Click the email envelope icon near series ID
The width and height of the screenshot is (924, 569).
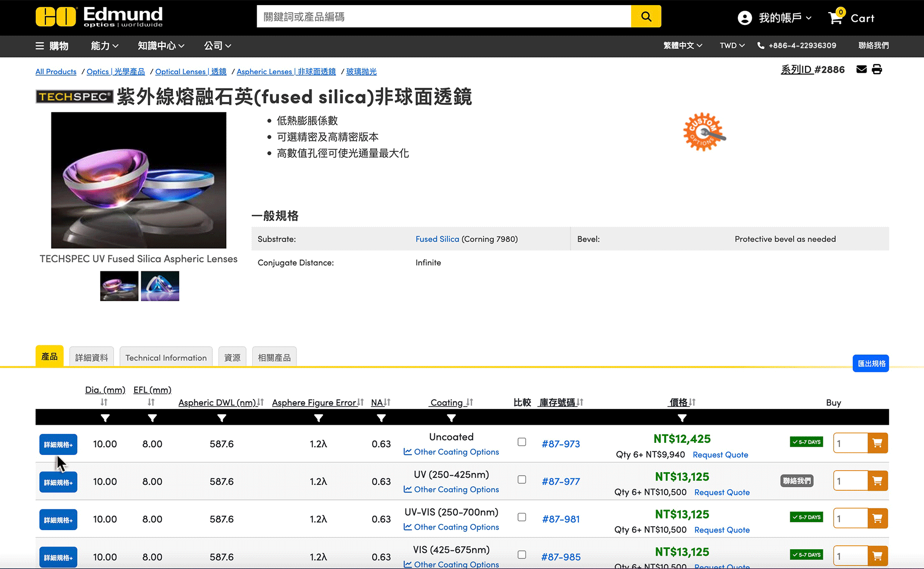(x=861, y=69)
